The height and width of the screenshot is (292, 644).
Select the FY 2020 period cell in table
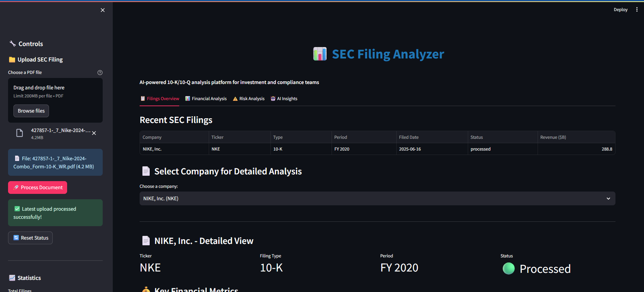pyautogui.click(x=364, y=149)
